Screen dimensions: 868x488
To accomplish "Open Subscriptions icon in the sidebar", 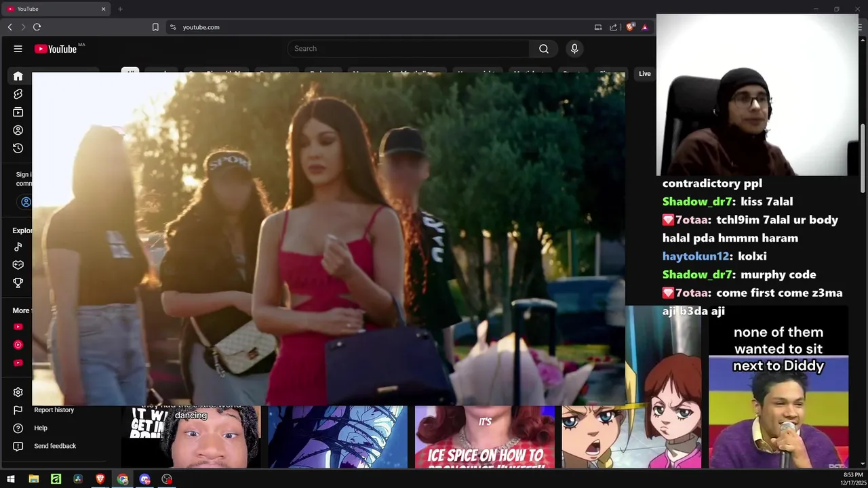I will (x=18, y=112).
